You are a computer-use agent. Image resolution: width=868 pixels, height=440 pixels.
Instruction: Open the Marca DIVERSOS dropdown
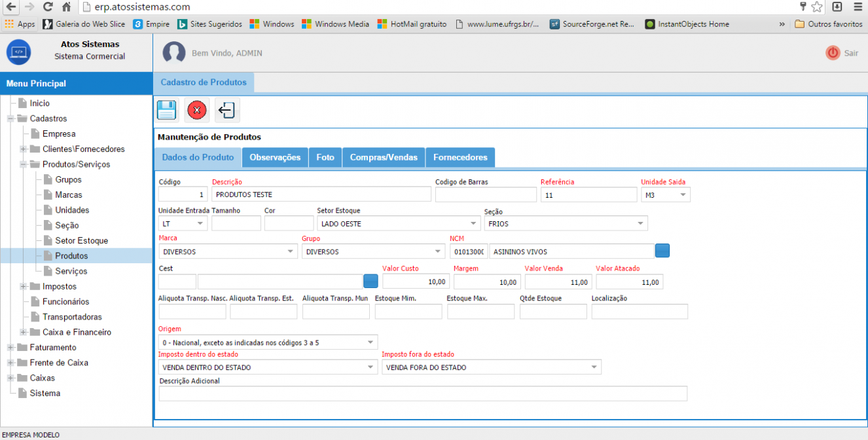[x=228, y=251]
